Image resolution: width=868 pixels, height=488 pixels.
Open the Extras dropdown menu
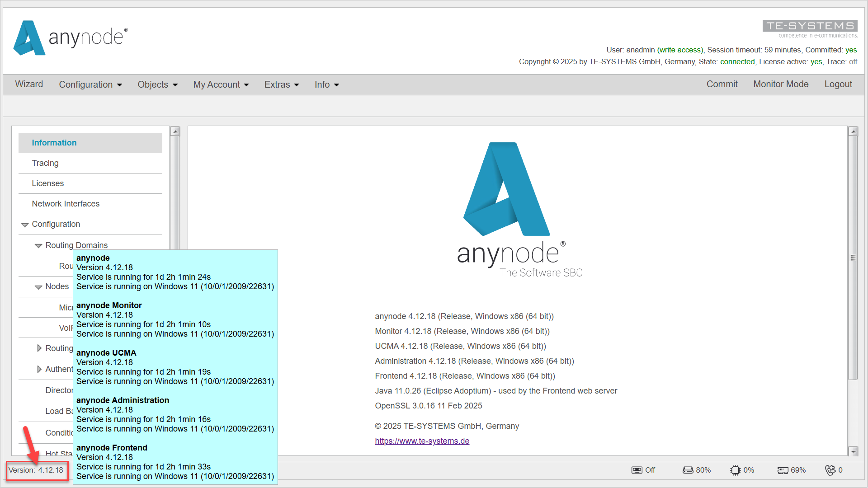click(x=281, y=84)
